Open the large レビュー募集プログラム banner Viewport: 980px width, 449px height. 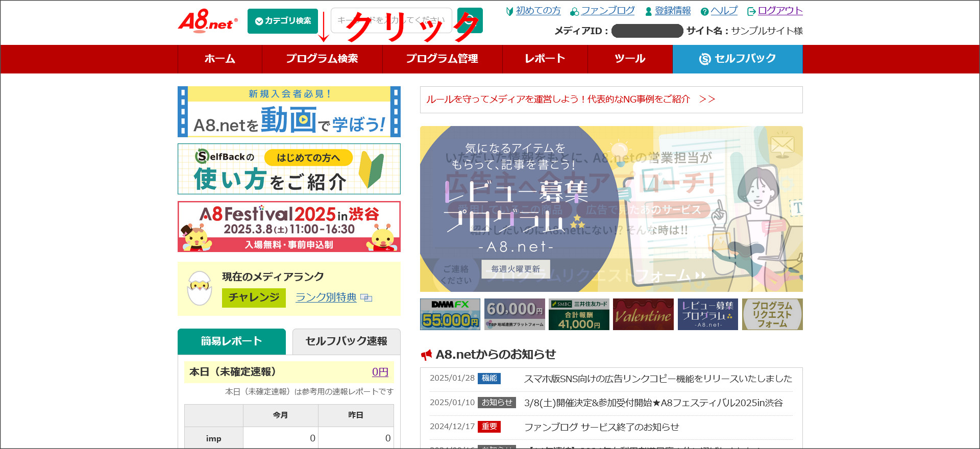click(x=611, y=209)
